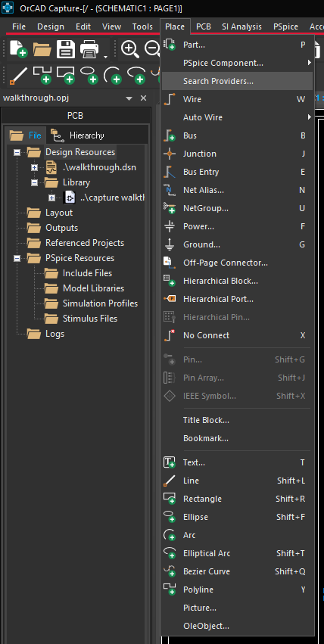Viewport: 324px width, 644px height.
Task: Choose Title Block... menu item
Action: click(x=238, y=420)
